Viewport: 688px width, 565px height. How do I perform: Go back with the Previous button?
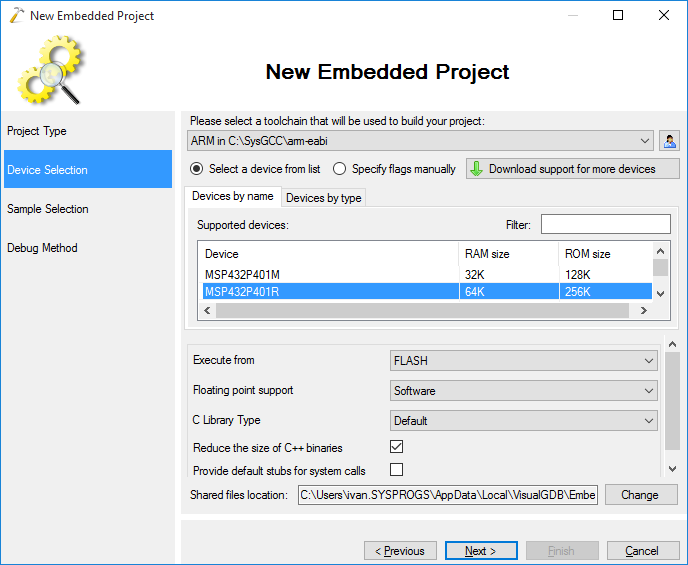pyautogui.click(x=400, y=551)
